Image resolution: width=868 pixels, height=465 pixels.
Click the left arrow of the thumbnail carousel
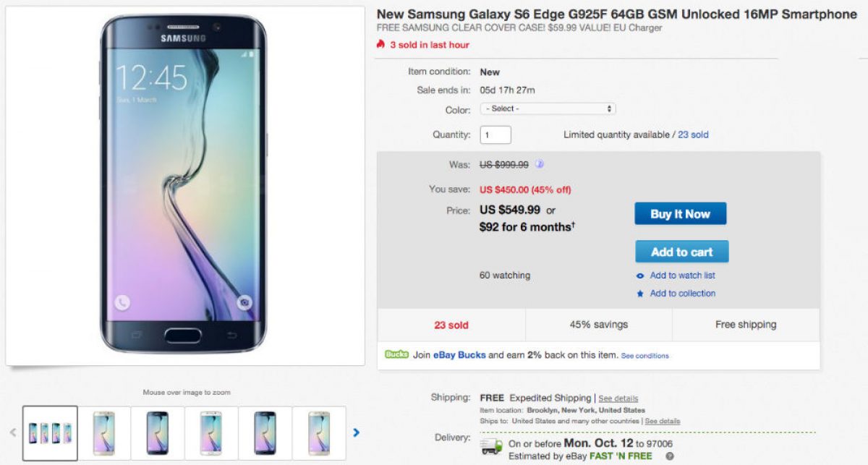pyautogui.click(x=13, y=432)
